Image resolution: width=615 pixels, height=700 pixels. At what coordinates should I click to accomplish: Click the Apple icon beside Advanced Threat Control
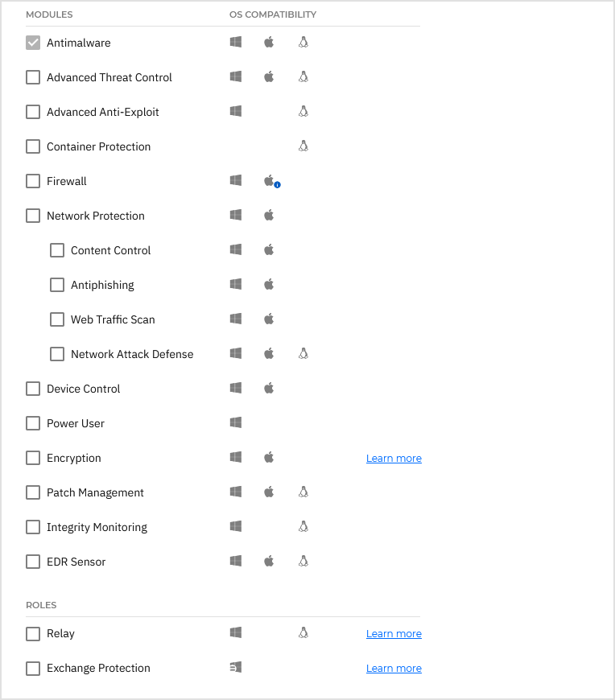coord(269,76)
